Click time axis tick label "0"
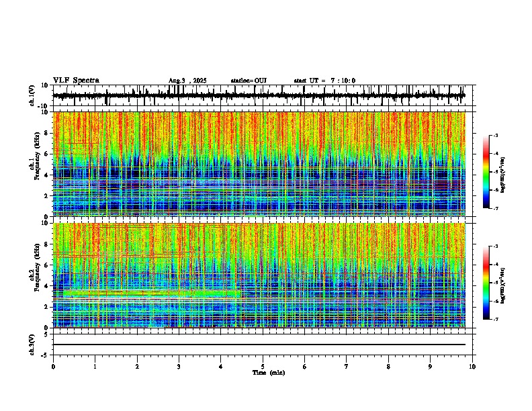532x411 pixels. pyautogui.click(x=53, y=367)
